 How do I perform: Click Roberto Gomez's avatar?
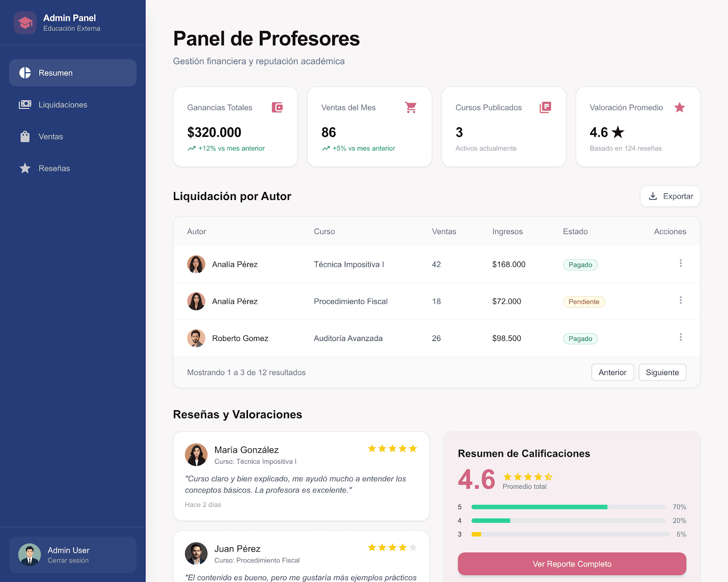[x=196, y=338]
